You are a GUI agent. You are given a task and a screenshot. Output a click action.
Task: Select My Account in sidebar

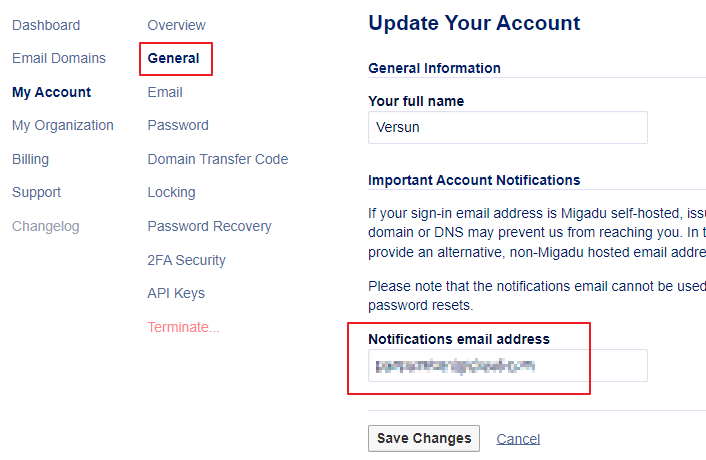[x=51, y=92]
